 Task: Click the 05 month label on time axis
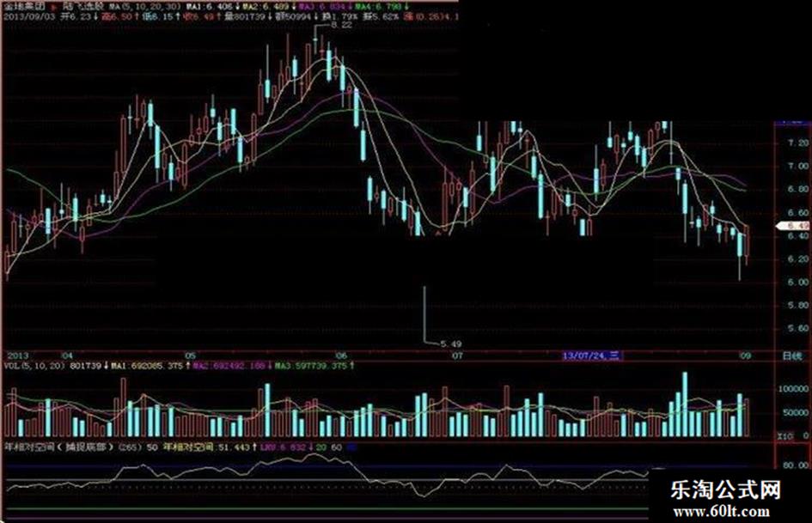191,356
